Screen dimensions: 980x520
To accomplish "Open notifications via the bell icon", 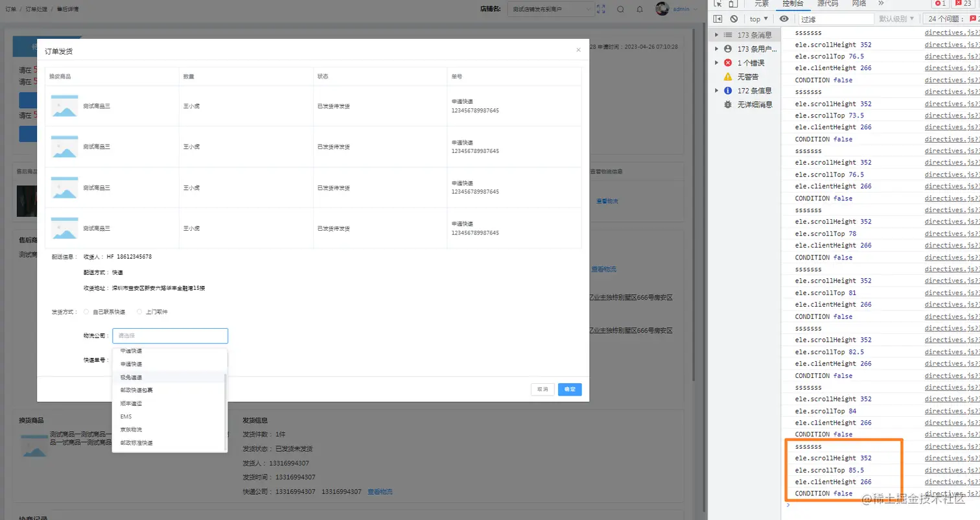I will pyautogui.click(x=640, y=9).
